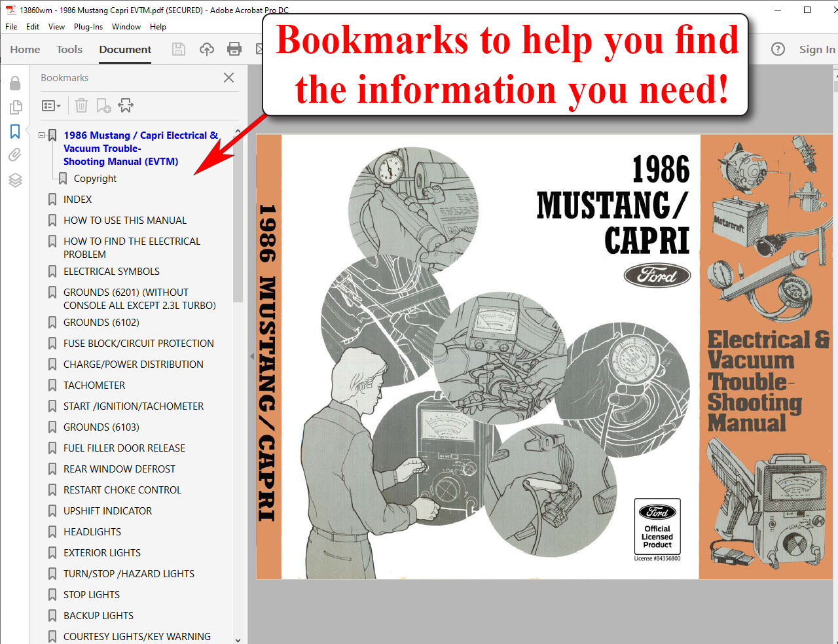This screenshot has width=838, height=644.
Task: Go to COURTESY LIGHTS/KEY WARNING bookmark
Action: click(137, 637)
